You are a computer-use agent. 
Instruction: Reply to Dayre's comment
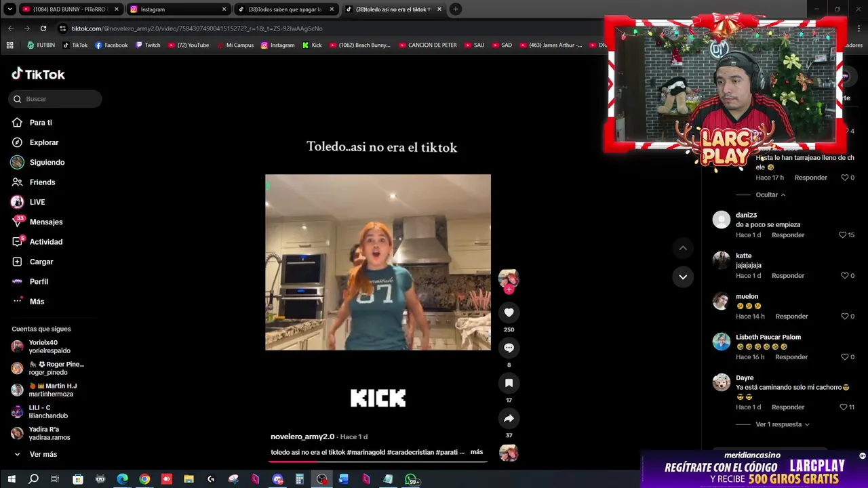[x=787, y=407]
